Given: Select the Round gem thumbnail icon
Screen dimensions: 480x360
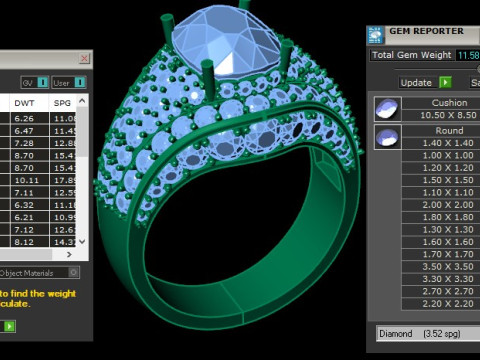Looking at the screenshot, I should (x=388, y=137).
